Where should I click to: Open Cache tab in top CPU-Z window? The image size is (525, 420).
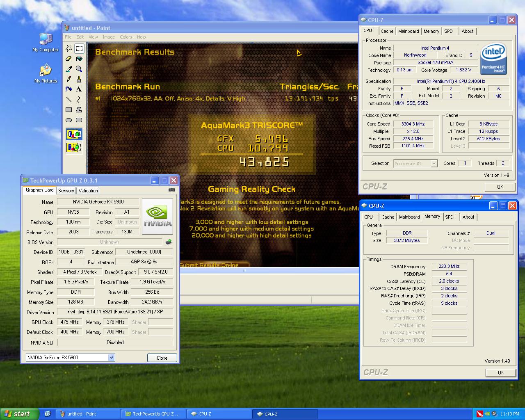pos(387,31)
